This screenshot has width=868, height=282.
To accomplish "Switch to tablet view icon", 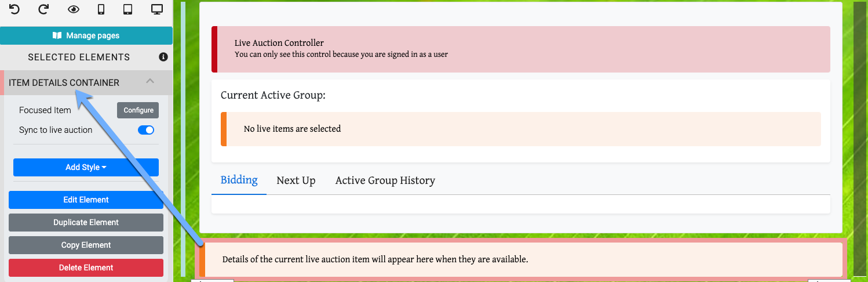I will tap(128, 9).
